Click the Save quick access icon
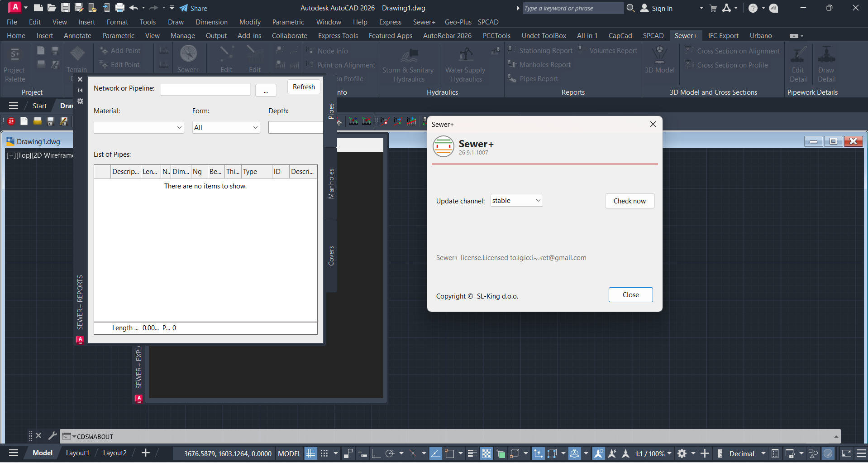 tap(65, 8)
